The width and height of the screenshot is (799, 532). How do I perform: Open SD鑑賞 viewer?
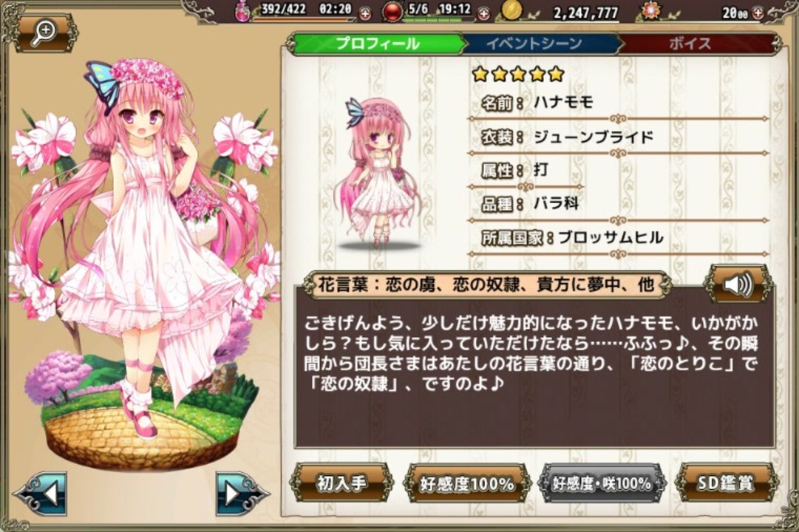tap(726, 483)
